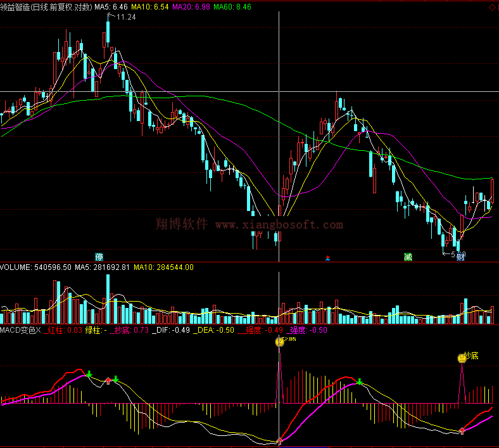This screenshot has width=499, height=448.
Task: Click the red double-arrow marker under the candlesticks
Action: point(327,258)
